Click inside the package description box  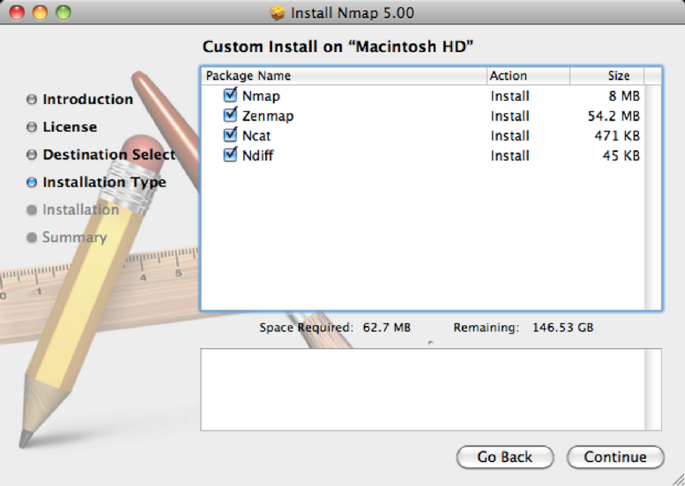(x=423, y=389)
